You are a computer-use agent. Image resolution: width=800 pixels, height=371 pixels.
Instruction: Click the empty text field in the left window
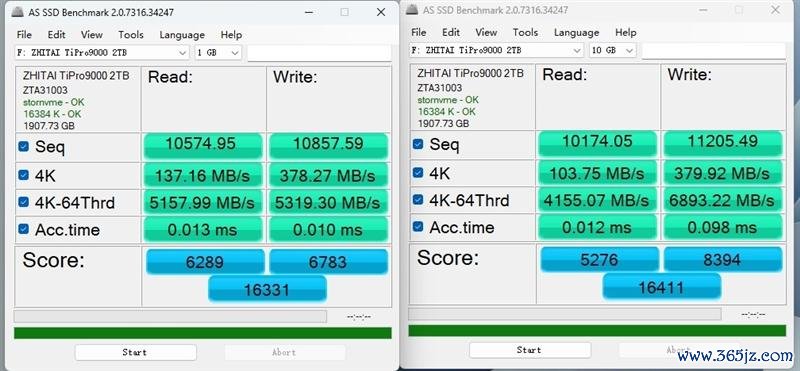[x=319, y=53]
